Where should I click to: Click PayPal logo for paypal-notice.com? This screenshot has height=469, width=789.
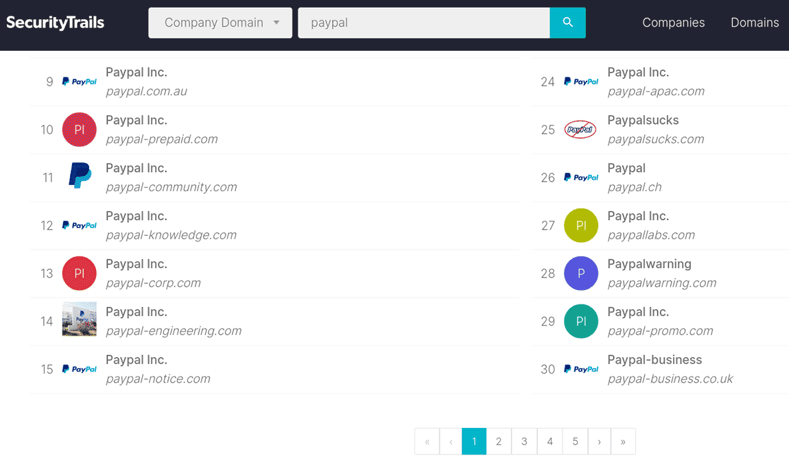coord(79,369)
